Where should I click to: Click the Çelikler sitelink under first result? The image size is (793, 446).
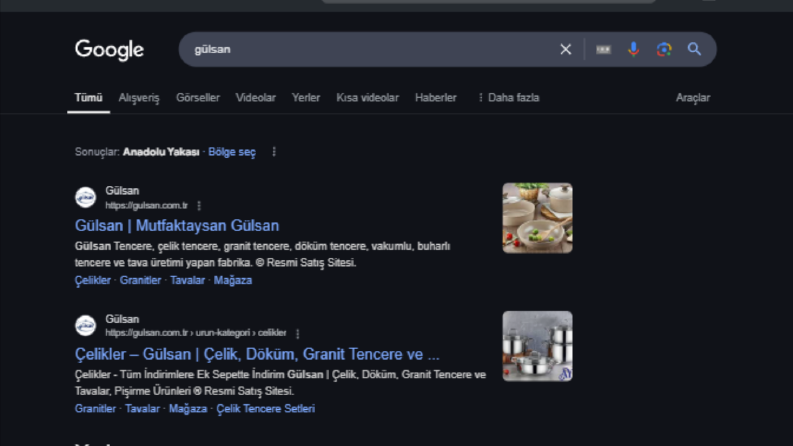(93, 280)
